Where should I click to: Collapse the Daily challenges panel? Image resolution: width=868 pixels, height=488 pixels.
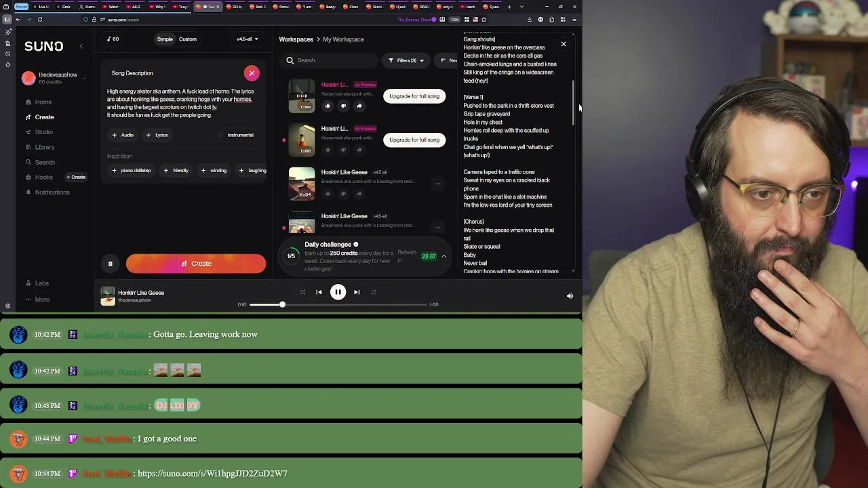point(443,256)
